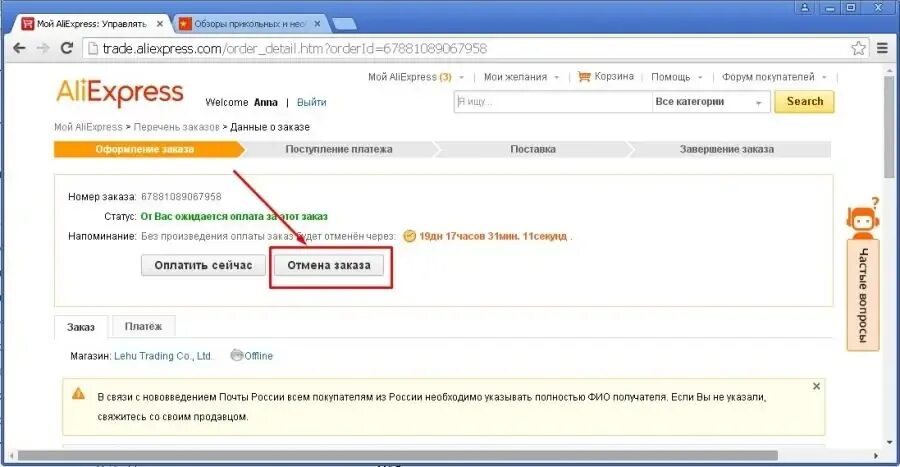Click the Мой AliExpress breadcrumb link

tap(88, 127)
